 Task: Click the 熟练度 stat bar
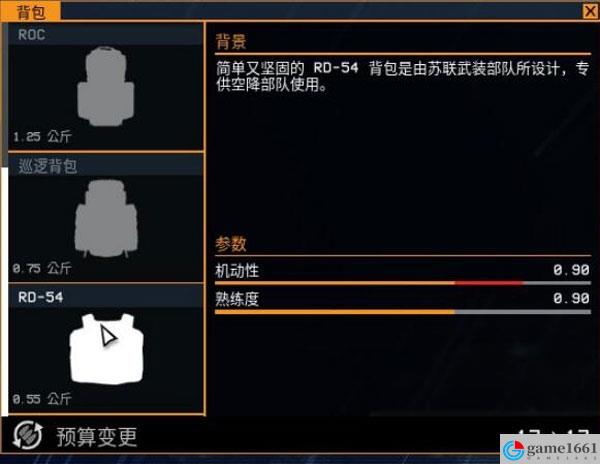click(x=403, y=312)
